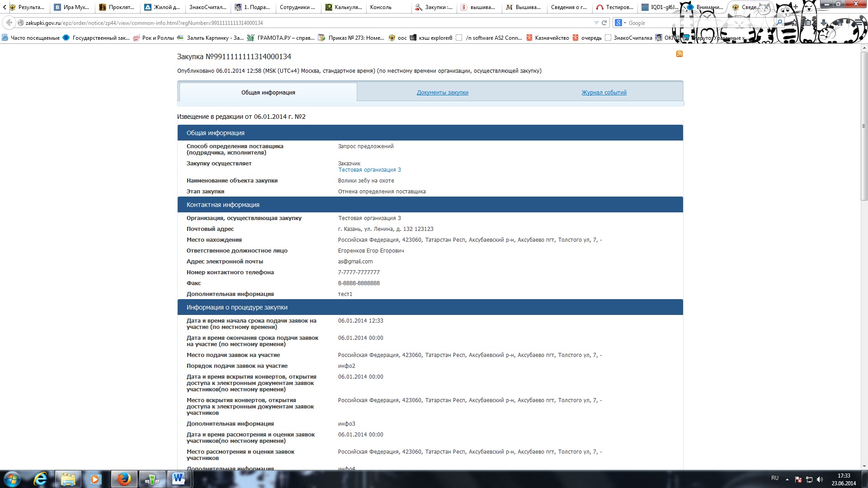
Task: Bookmark this page with star icon
Action: point(794,23)
